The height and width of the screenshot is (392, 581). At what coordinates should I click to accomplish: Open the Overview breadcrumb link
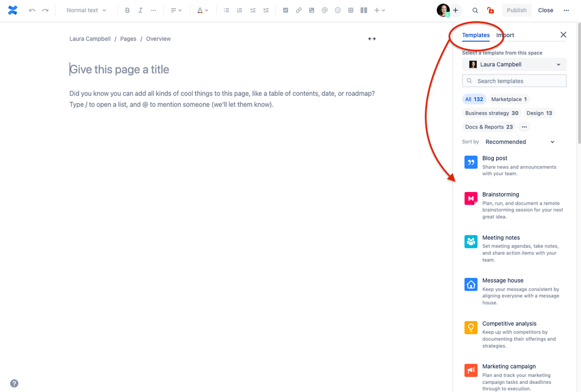click(x=158, y=38)
